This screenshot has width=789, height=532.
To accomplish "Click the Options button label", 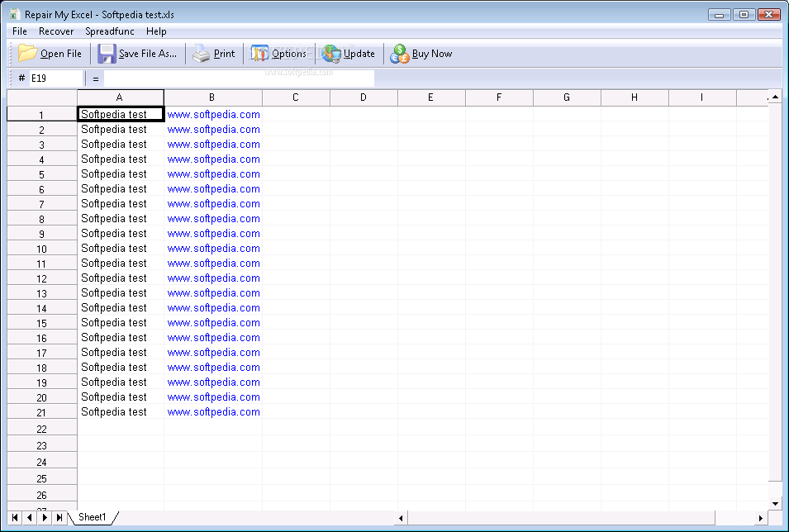I will (x=289, y=54).
